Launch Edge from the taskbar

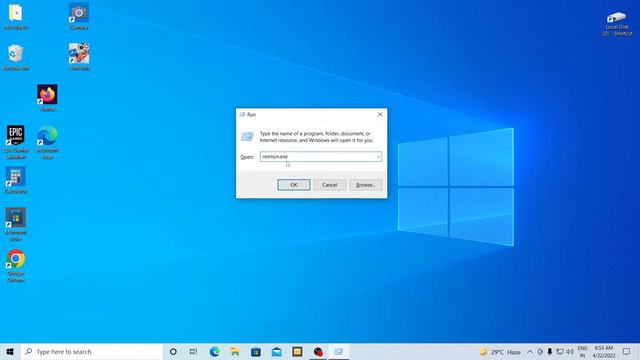pos(214,351)
